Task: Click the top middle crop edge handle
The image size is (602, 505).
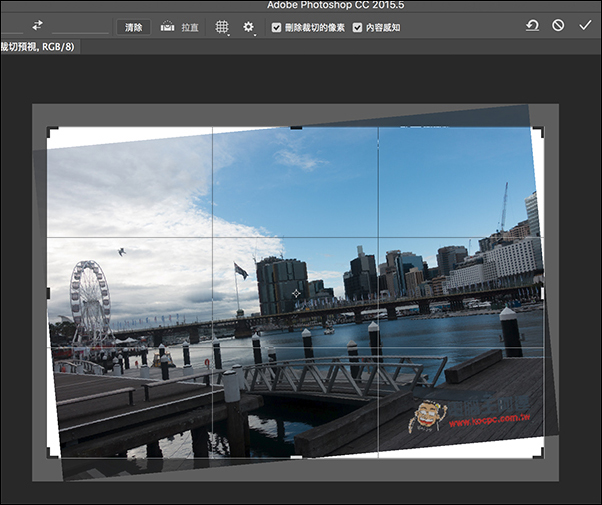Action: click(x=296, y=128)
